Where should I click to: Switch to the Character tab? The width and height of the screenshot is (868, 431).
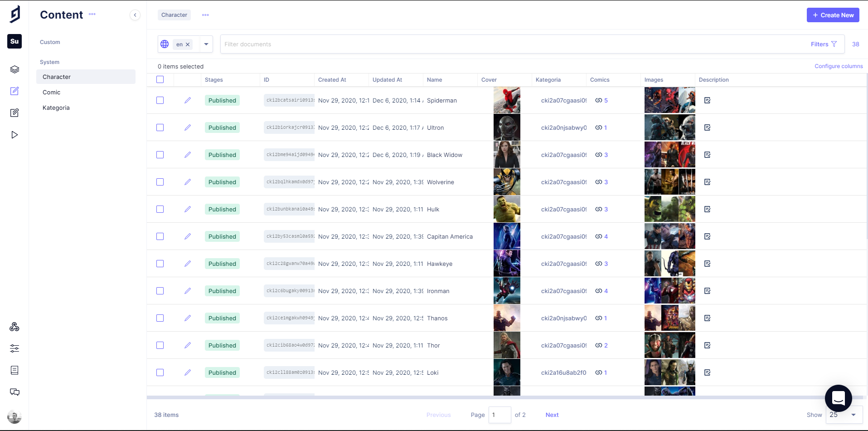pos(174,15)
